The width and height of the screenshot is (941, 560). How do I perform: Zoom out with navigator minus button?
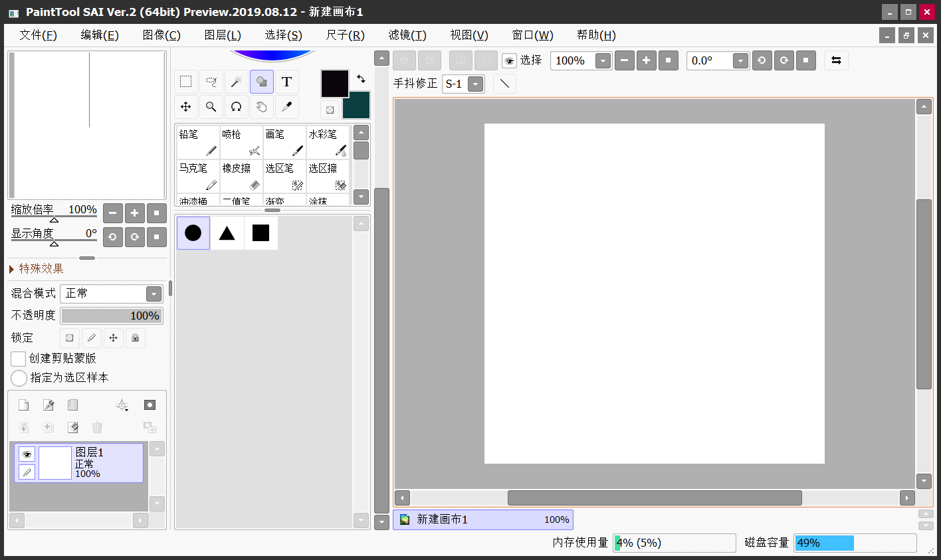(x=113, y=213)
